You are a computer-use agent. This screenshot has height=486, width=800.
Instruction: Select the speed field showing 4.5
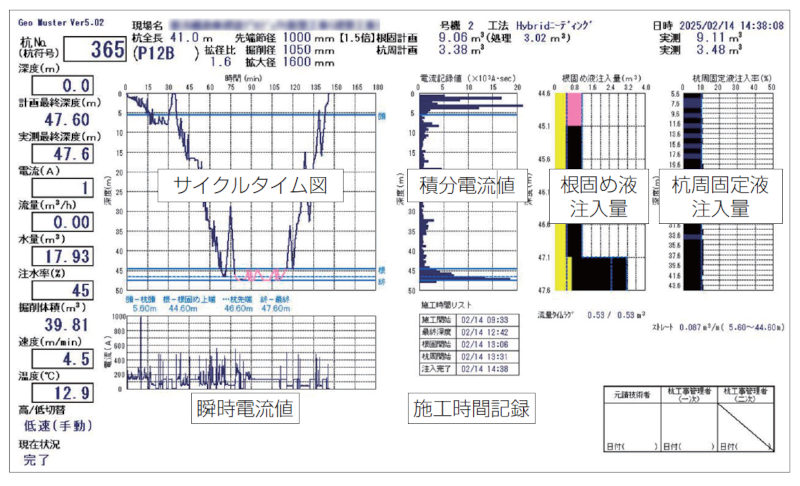coord(60,358)
